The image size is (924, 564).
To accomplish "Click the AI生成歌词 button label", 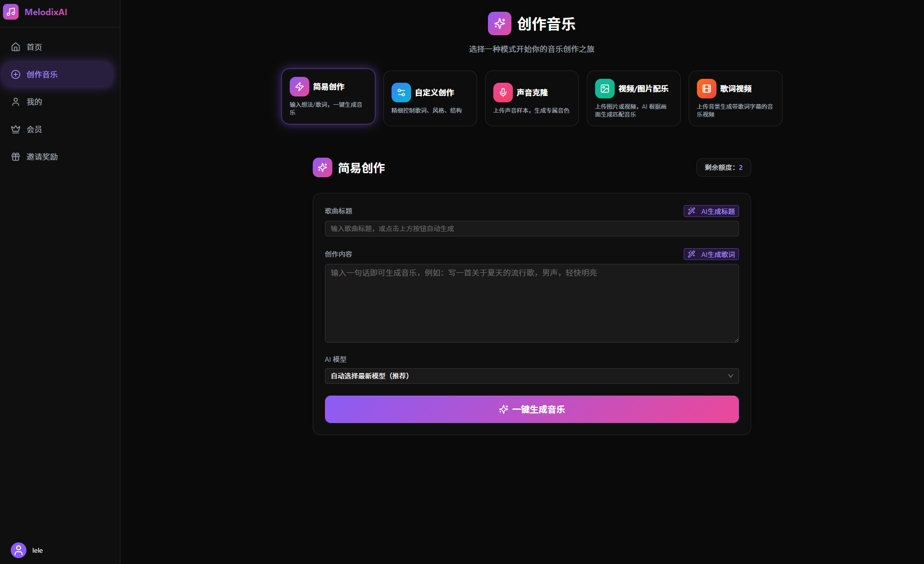I will [718, 255].
